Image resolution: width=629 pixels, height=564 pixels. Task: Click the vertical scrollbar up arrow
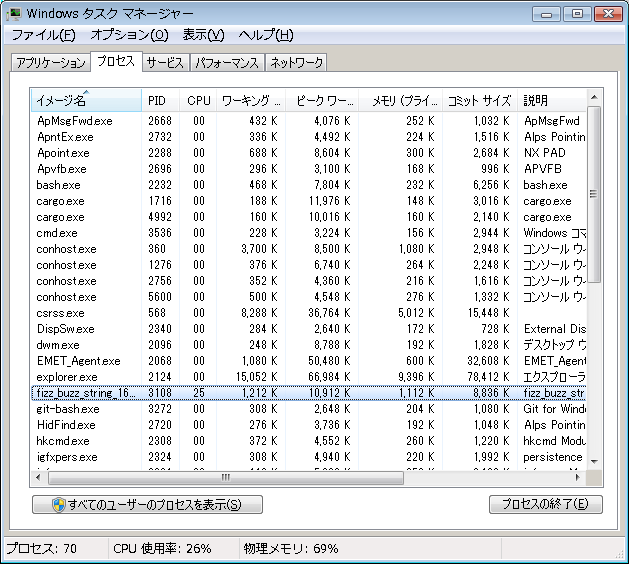595,97
